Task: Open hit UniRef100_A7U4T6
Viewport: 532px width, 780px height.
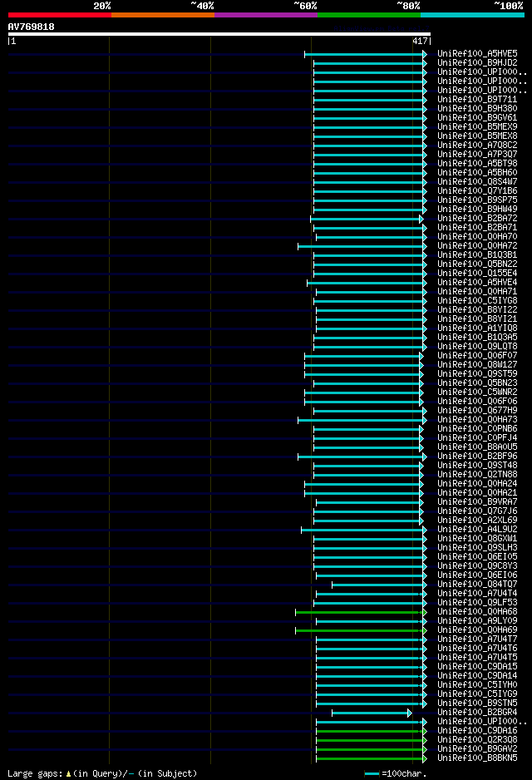Action: (477, 648)
